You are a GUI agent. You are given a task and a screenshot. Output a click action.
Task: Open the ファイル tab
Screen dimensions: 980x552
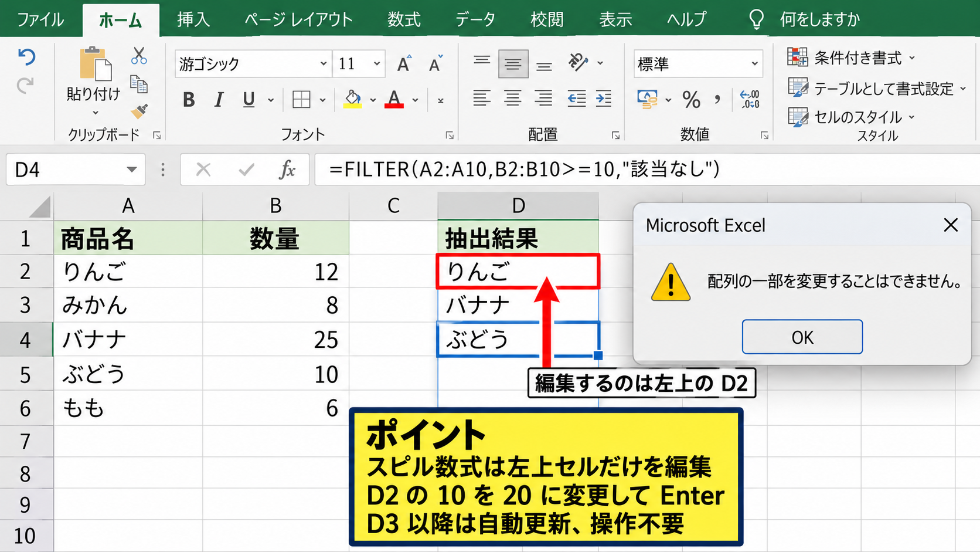click(x=40, y=19)
